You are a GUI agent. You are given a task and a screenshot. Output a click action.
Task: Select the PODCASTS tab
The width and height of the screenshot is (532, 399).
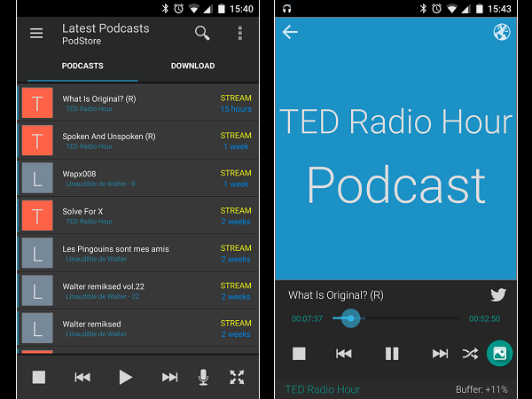82,66
